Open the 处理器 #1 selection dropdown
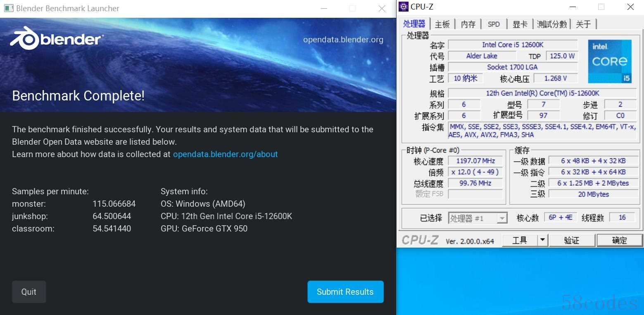 coord(478,218)
